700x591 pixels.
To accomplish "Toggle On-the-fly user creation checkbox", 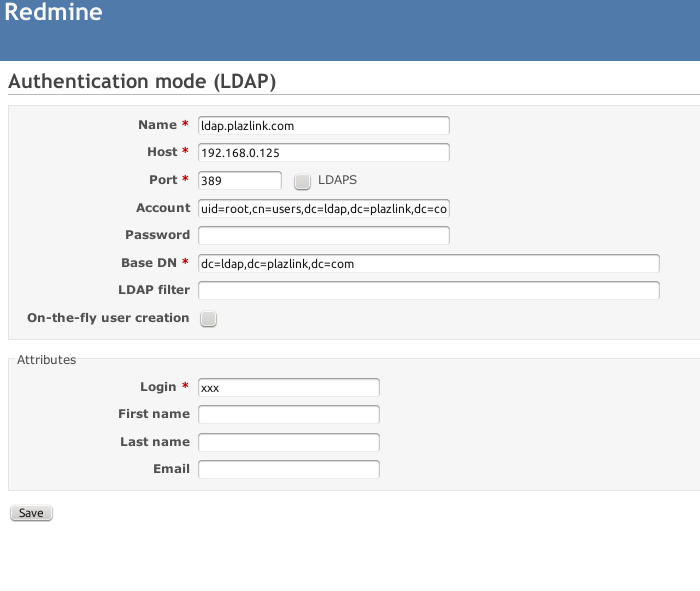I will 208,319.
